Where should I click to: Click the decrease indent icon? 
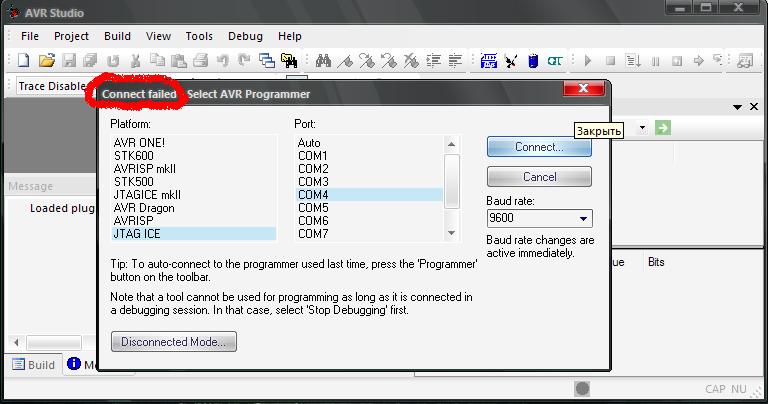tap(456, 61)
